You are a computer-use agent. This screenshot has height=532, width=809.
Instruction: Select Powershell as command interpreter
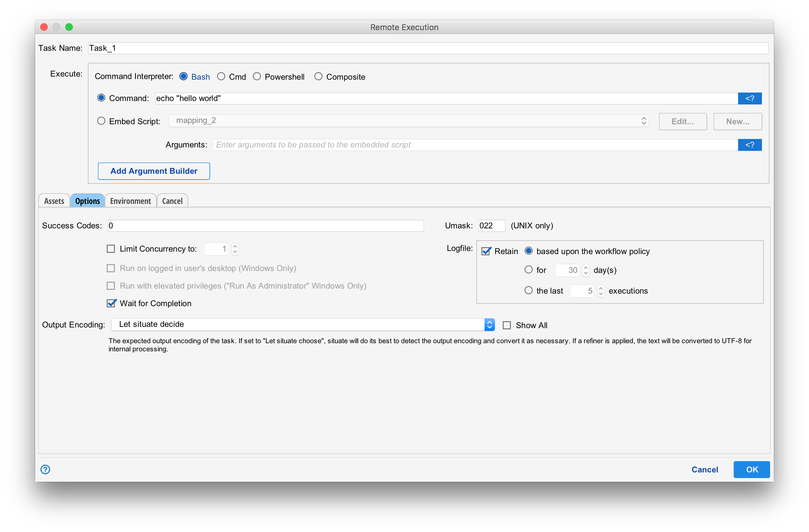257,77
